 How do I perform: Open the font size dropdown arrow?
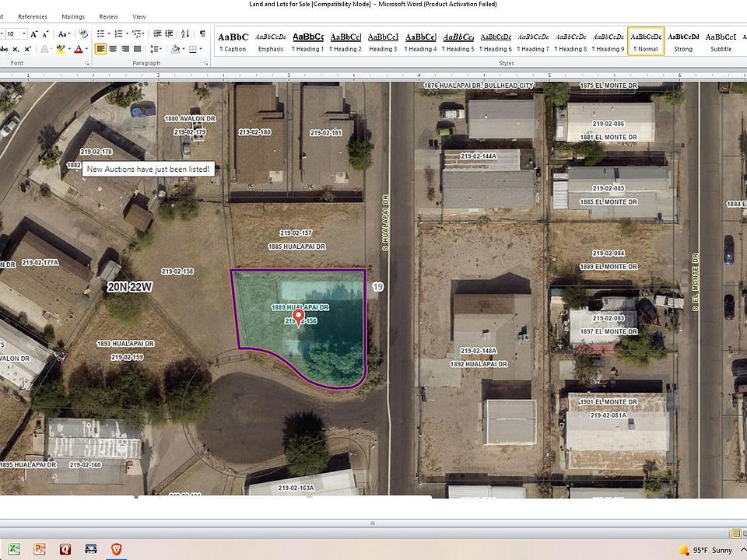[x=23, y=33]
